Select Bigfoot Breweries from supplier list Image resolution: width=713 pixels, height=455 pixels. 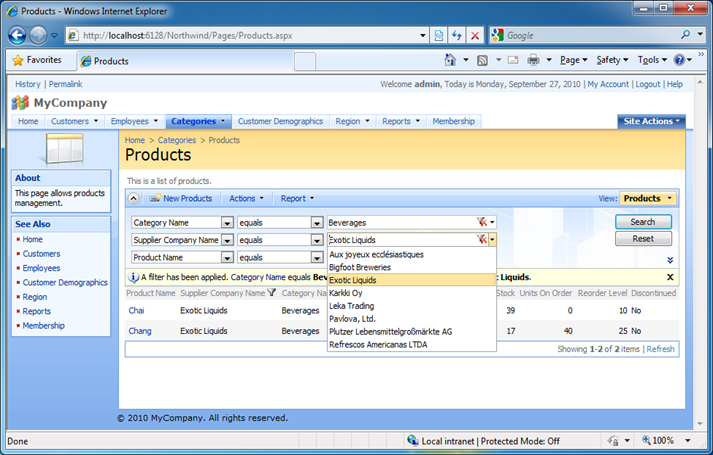pyautogui.click(x=360, y=268)
